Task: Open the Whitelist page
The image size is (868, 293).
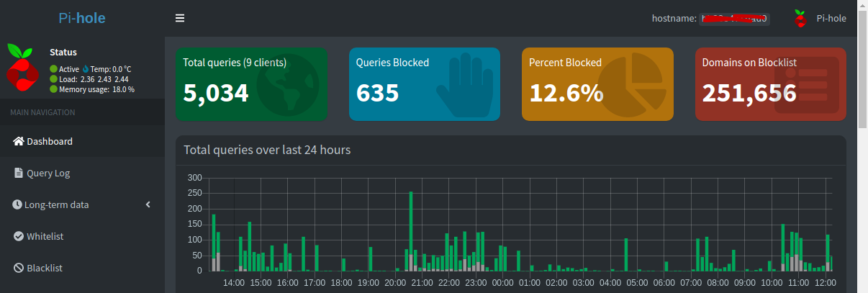Action: coord(45,236)
